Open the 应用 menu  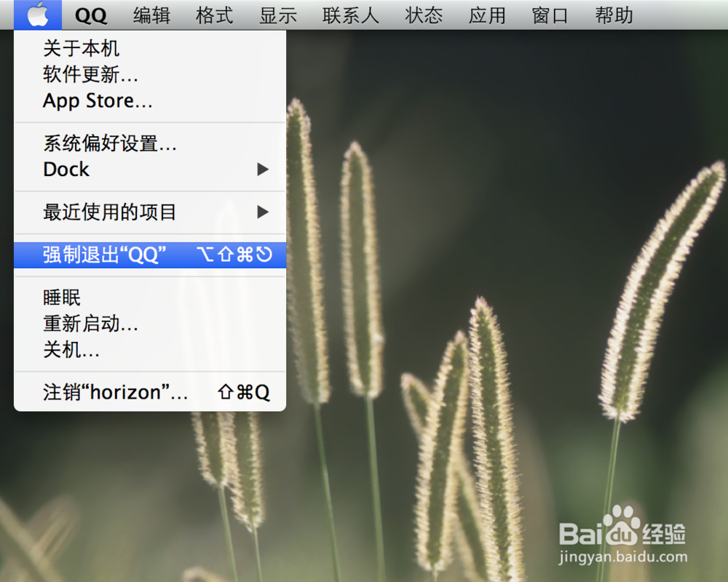pyautogui.click(x=487, y=15)
